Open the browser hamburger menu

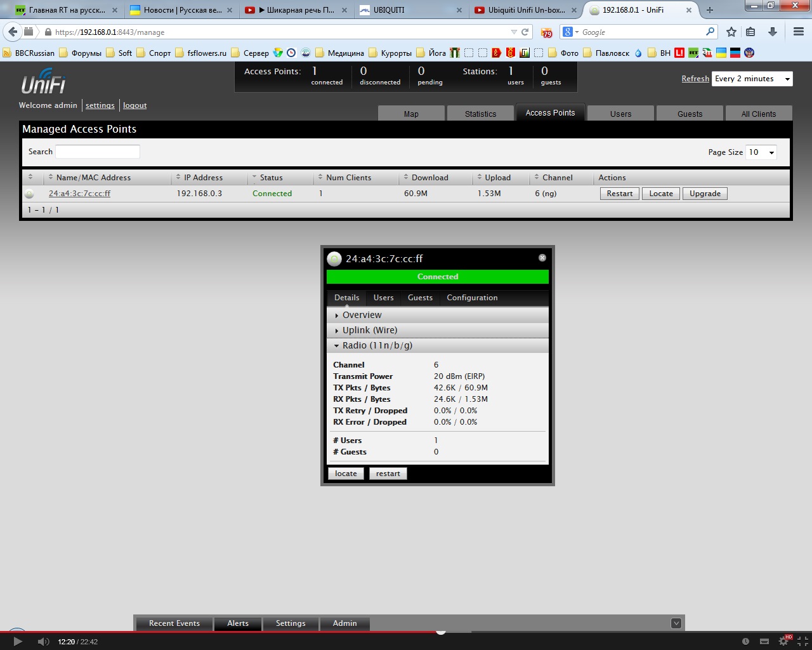pos(799,32)
